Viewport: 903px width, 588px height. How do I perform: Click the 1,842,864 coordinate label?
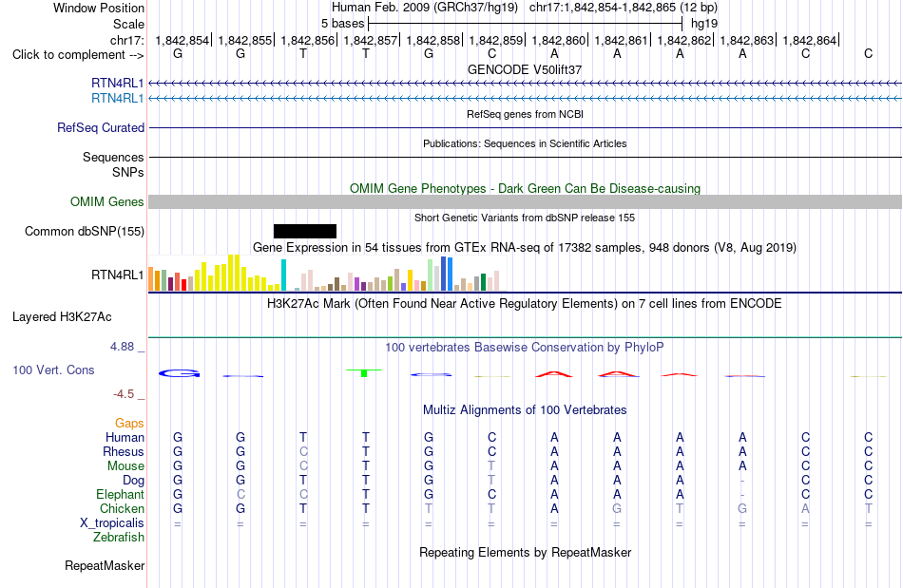(x=810, y=40)
